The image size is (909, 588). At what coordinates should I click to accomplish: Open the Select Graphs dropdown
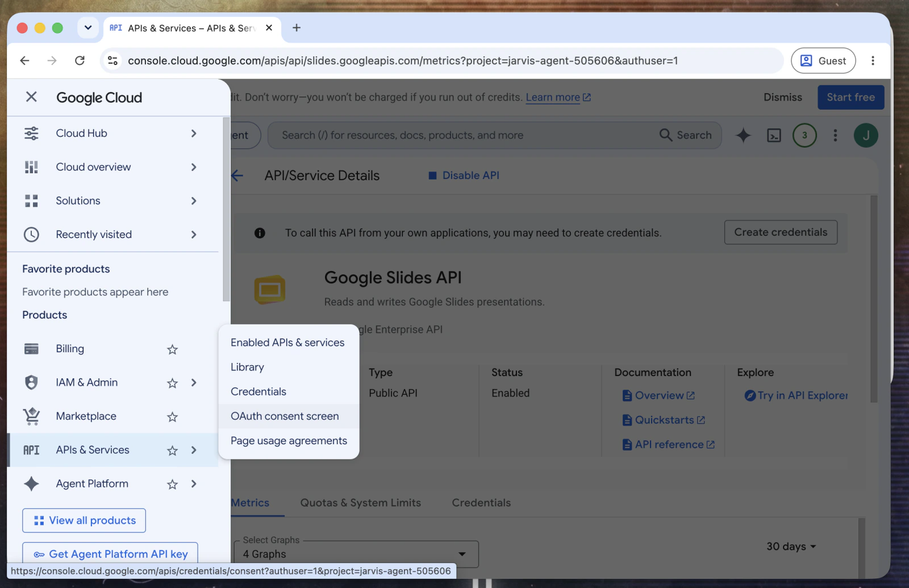(x=356, y=554)
